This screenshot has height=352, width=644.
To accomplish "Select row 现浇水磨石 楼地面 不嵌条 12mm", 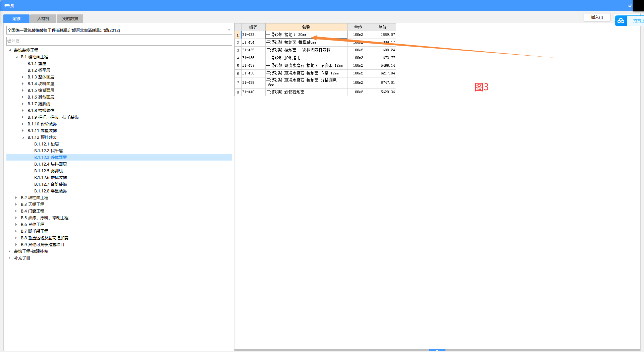I will 306,66.
